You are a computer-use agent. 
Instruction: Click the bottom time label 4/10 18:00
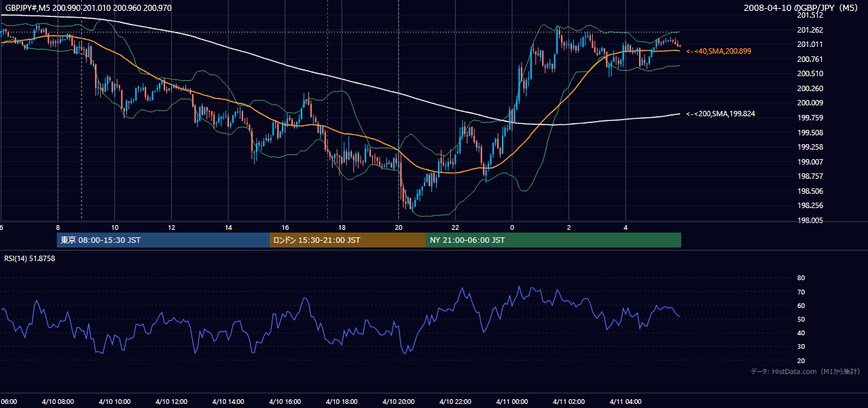[x=342, y=401]
